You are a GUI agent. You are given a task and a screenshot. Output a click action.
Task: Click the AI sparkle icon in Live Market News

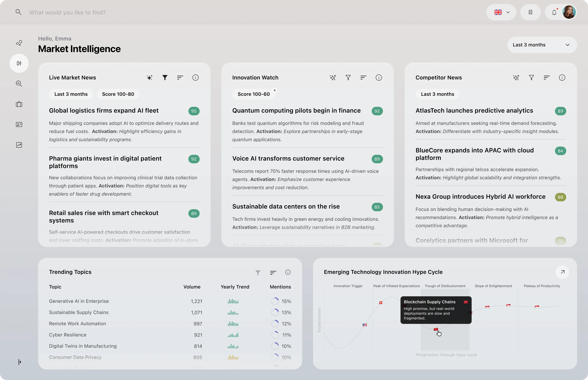point(150,78)
